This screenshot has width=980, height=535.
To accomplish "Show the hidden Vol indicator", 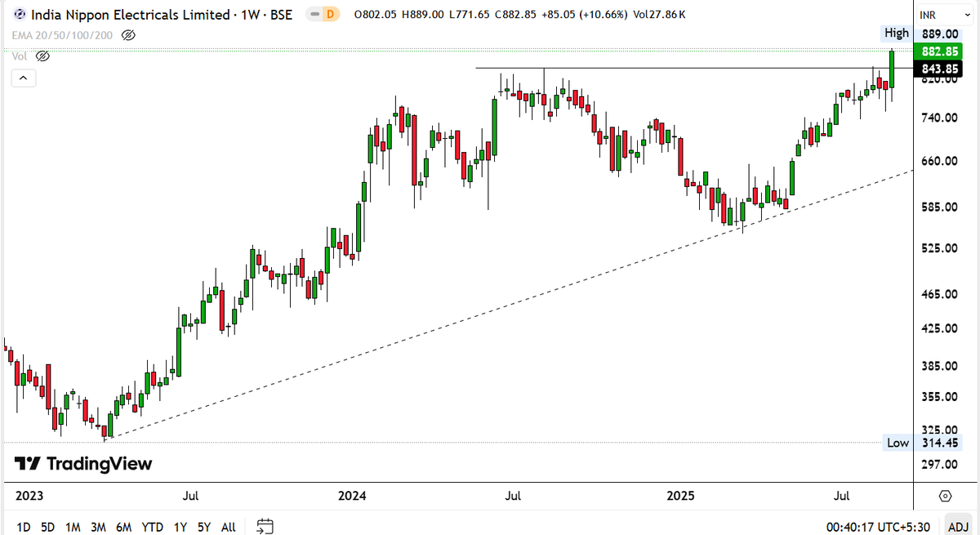I will tap(42, 56).
